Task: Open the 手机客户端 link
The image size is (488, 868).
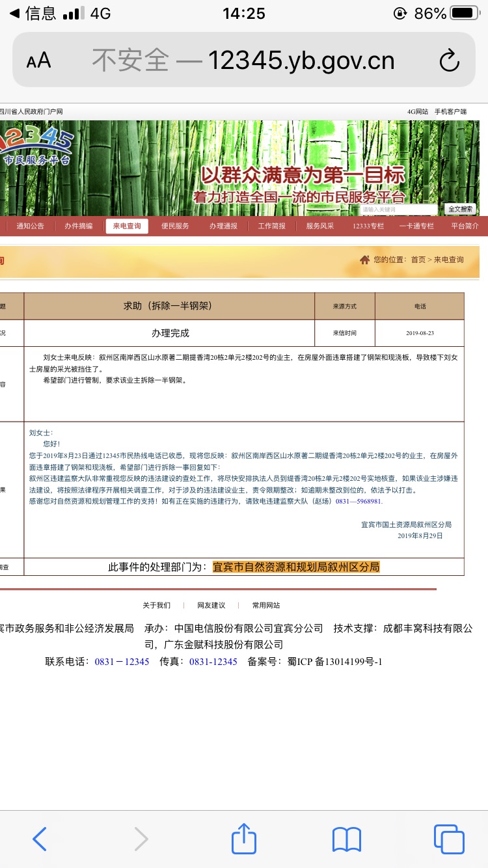Action: [x=450, y=112]
